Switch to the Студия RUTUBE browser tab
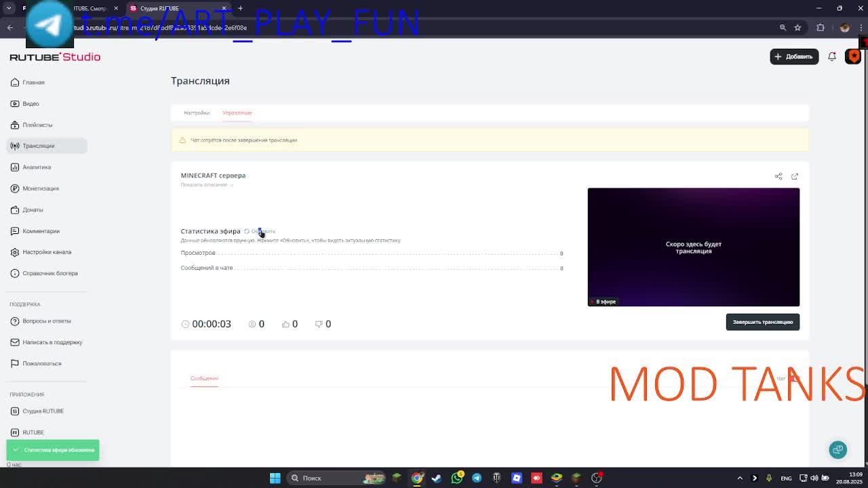The width and height of the screenshot is (868, 488). (x=178, y=8)
